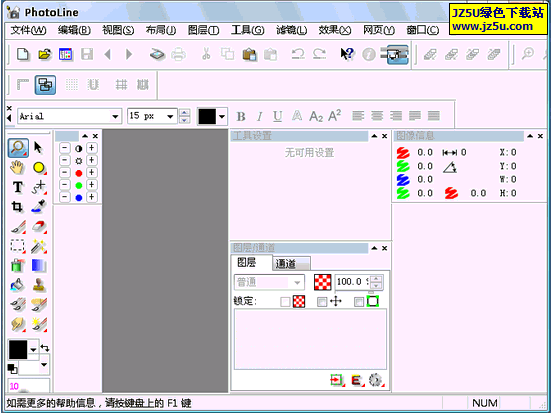Click the Open File folder icon
551x413 pixels.
[x=44, y=54]
